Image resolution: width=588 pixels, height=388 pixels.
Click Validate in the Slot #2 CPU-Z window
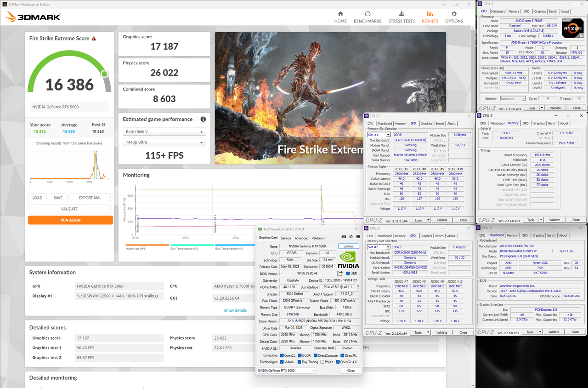pyautogui.click(x=441, y=332)
